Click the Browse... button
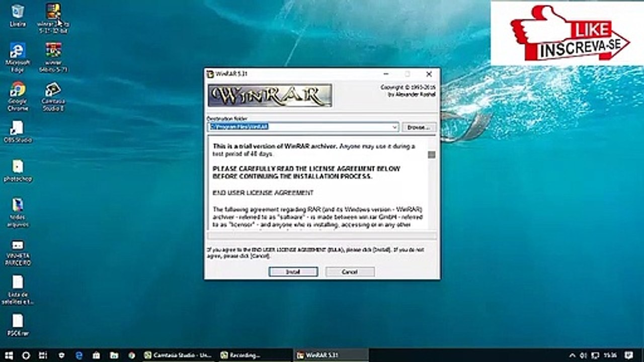Viewport: 644px width, 362px height. (x=419, y=127)
